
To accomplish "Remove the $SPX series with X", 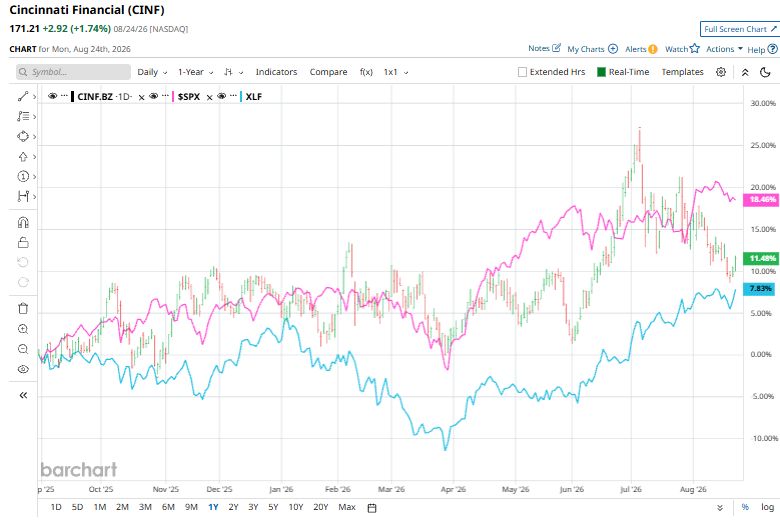I will [209, 97].
